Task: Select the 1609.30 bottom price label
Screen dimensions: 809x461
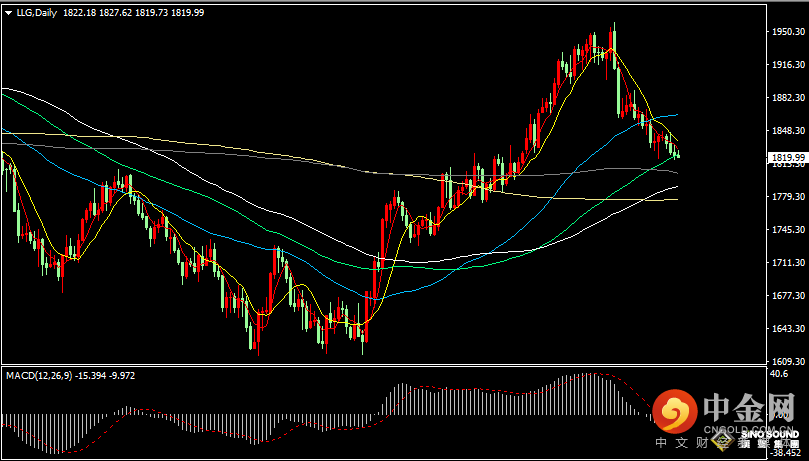Action: pyautogui.click(x=789, y=361)
